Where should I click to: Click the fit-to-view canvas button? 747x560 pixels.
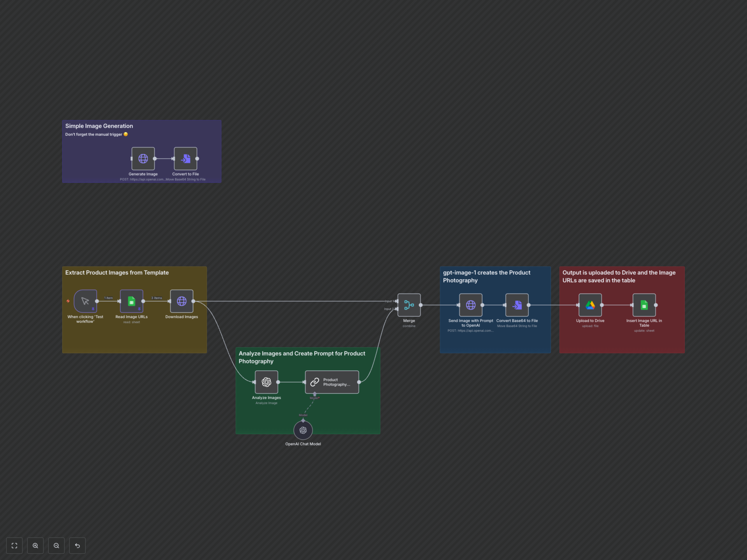(15, 546)
